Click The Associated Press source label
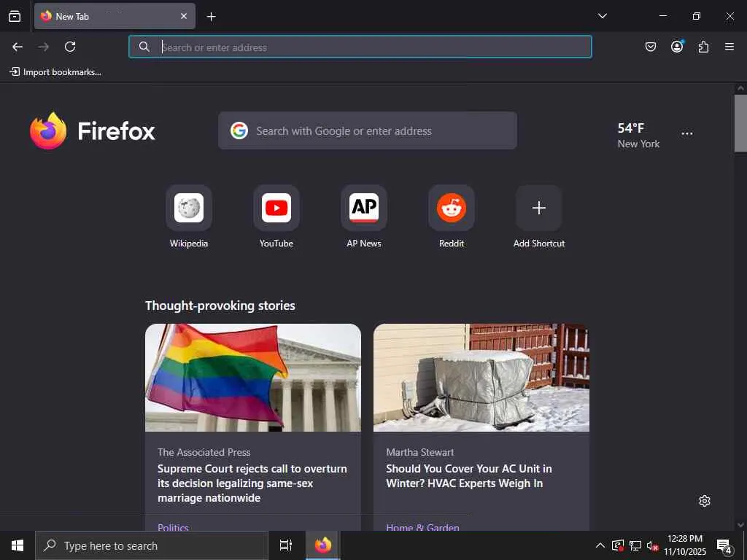The image size is (747, 560). (204, 452)
